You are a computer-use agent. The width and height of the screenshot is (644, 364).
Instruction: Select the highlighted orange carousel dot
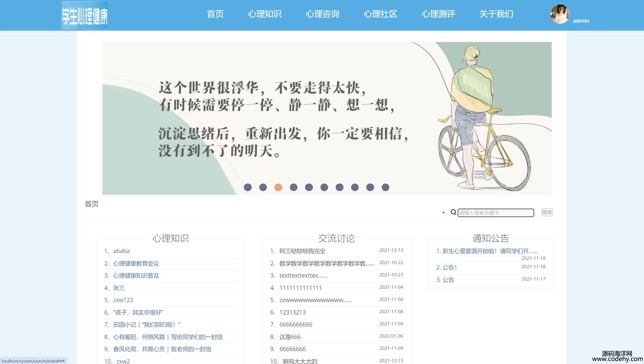coord(278,187)
